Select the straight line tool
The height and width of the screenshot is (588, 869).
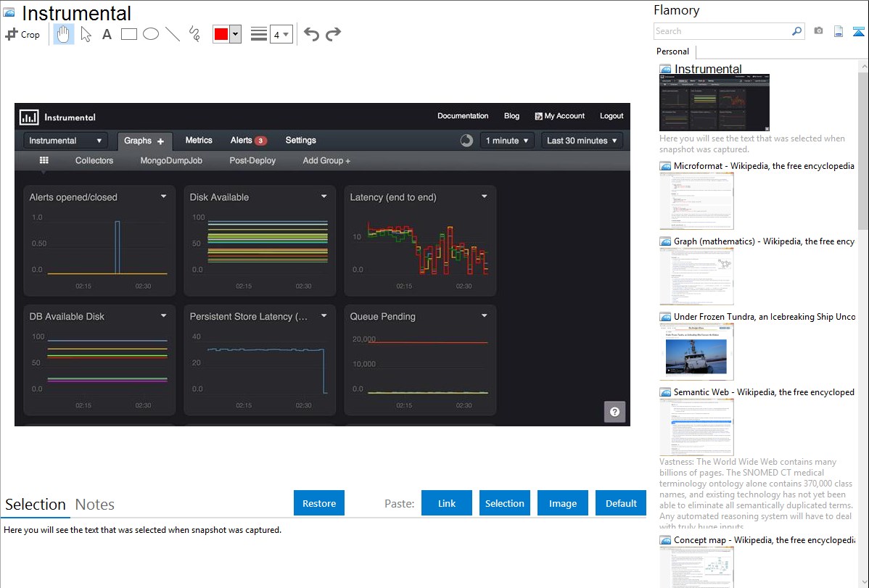coord(173,34)
